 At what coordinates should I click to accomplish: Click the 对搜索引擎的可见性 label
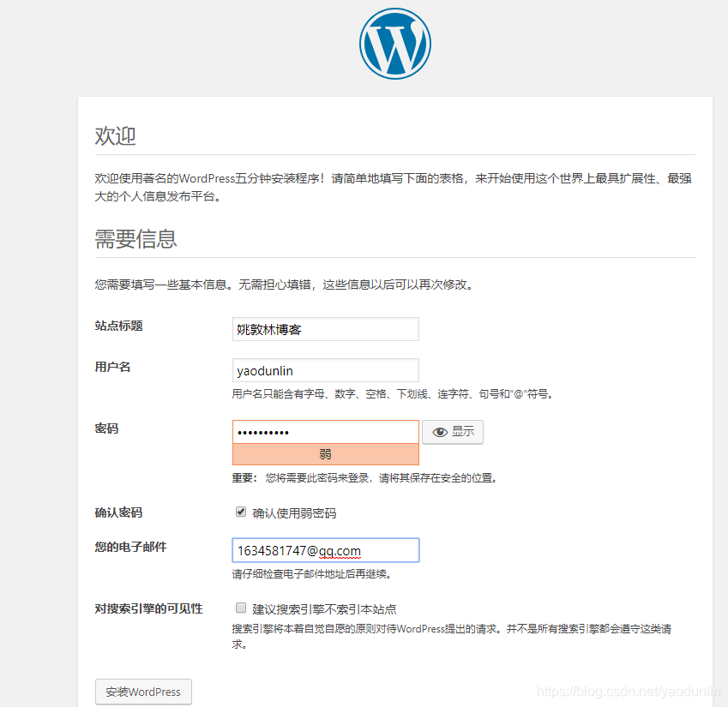click(x=148, y=608)
